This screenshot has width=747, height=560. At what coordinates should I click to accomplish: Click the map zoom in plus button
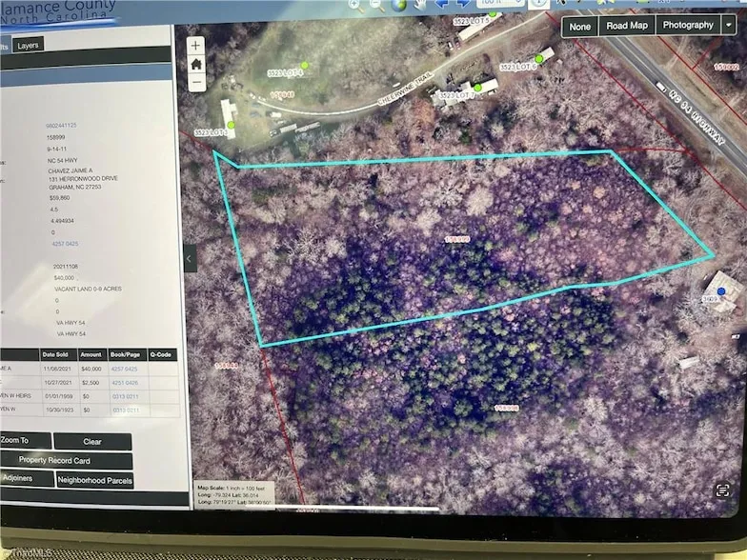[196, 46]
